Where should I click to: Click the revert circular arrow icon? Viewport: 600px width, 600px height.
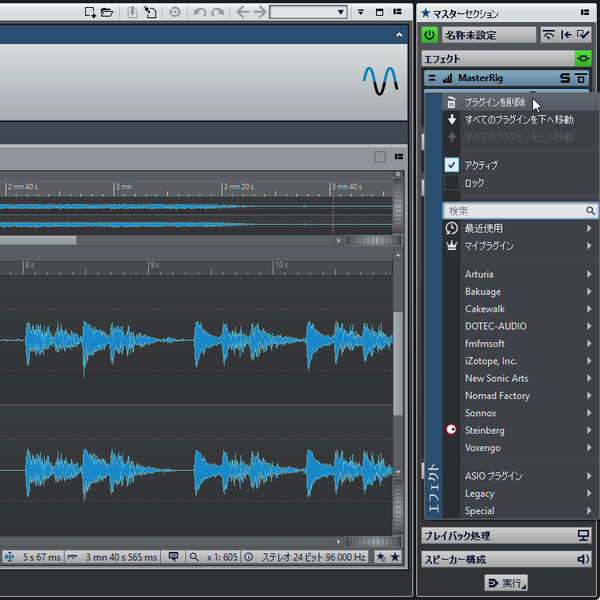175,12
